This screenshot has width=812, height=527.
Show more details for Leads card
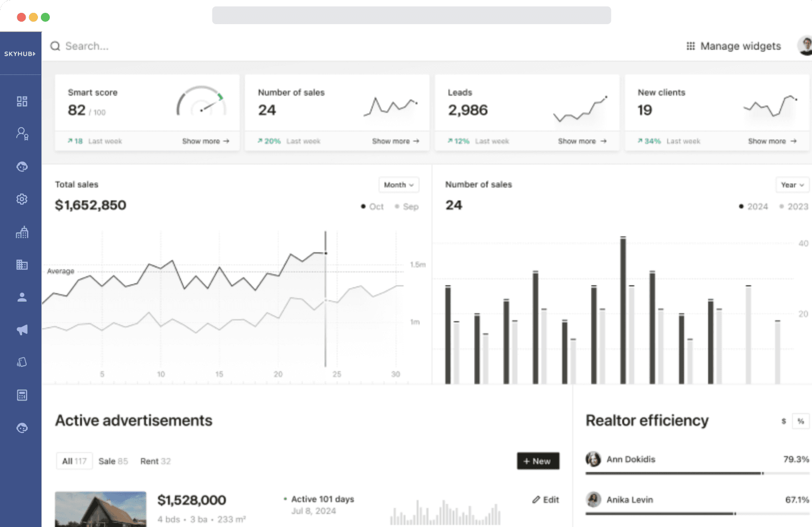point(582,141)
